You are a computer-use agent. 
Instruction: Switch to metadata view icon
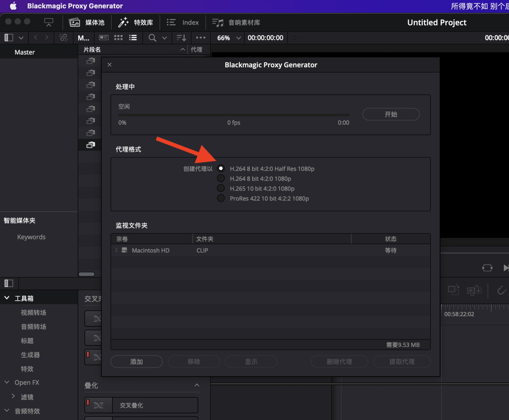pos(104,38)
